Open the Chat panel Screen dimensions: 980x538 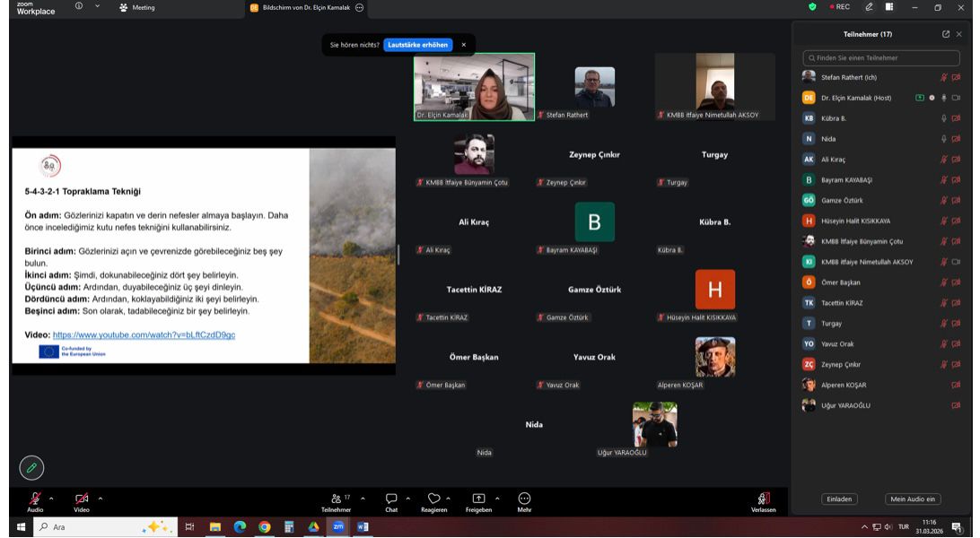[391, 499]
